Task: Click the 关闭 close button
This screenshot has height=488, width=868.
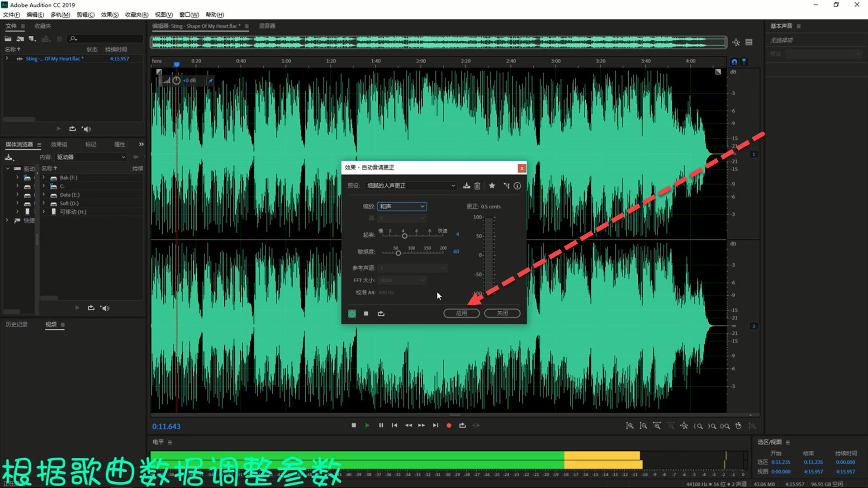Action: 502,313
